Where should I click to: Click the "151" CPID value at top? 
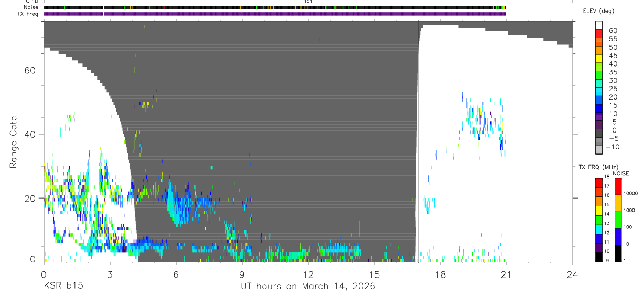coord(308,2)
